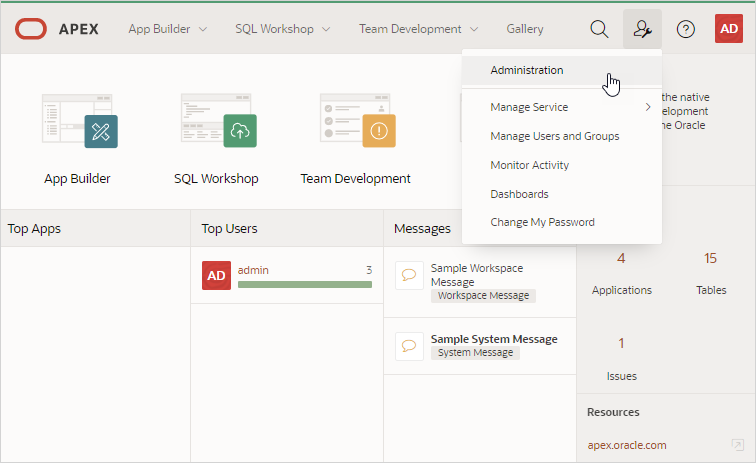Viewport: 756px width, 463px height.
Task: Expand the Manage Service submenu arrow
Action: coord(648,107)
